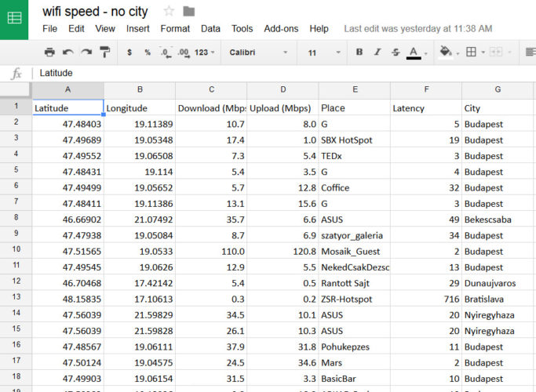Viewport: 536px width, 392px height.
Task: Toggle strikethrough formatting
Action: [396, 53]
